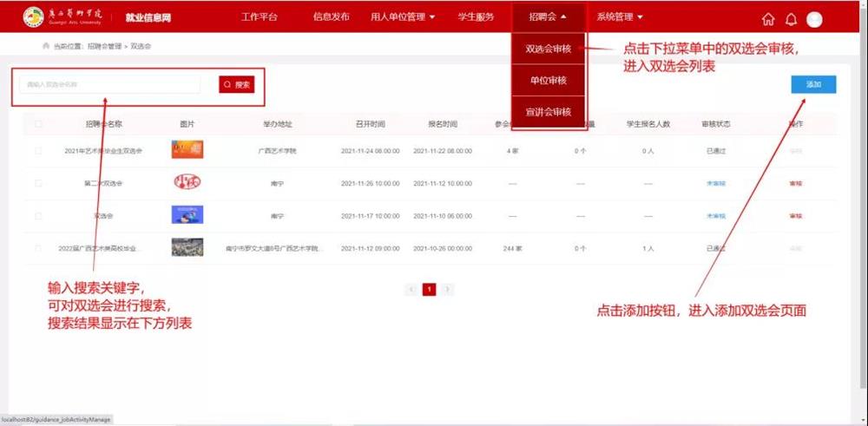Check the box for 2021年艺术类毕业生双选会 row
The height and width of the screenshot is (426, 868).
[38, 151]
